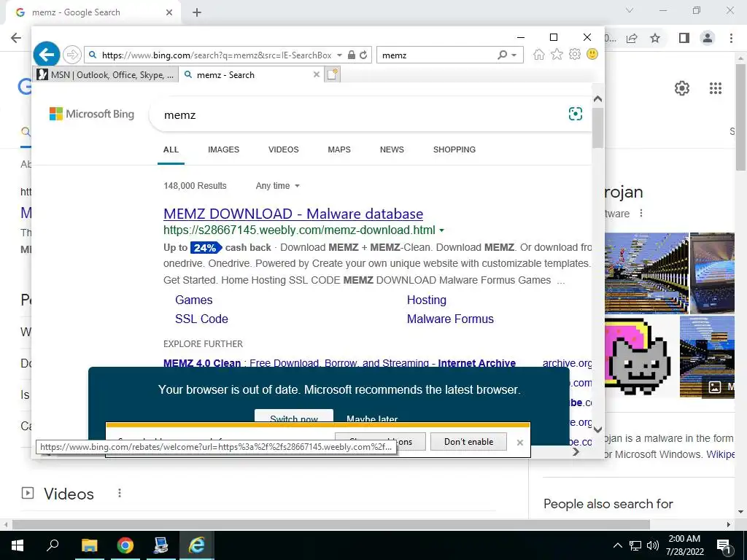Viewport: 747px width, 560px height.
Task: Click 'Switch now' on browser banner
Action: (x=294, y=416)
